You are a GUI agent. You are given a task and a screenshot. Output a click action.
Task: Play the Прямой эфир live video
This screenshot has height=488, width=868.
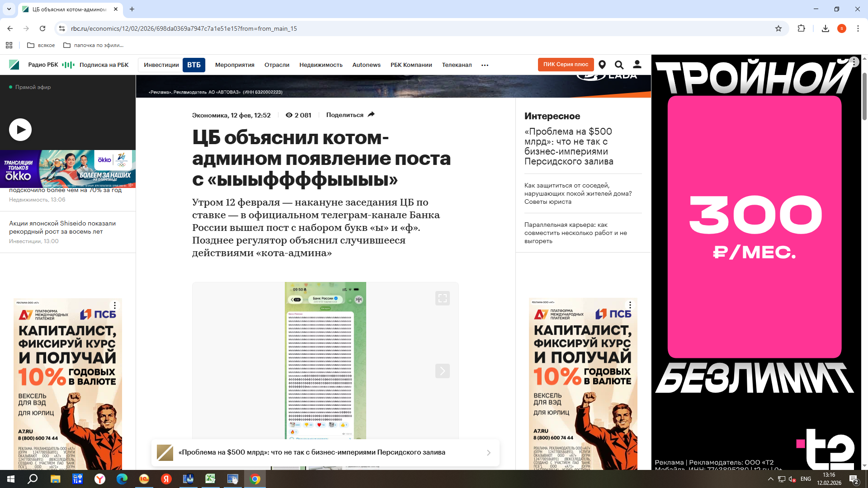coord(20,130)
